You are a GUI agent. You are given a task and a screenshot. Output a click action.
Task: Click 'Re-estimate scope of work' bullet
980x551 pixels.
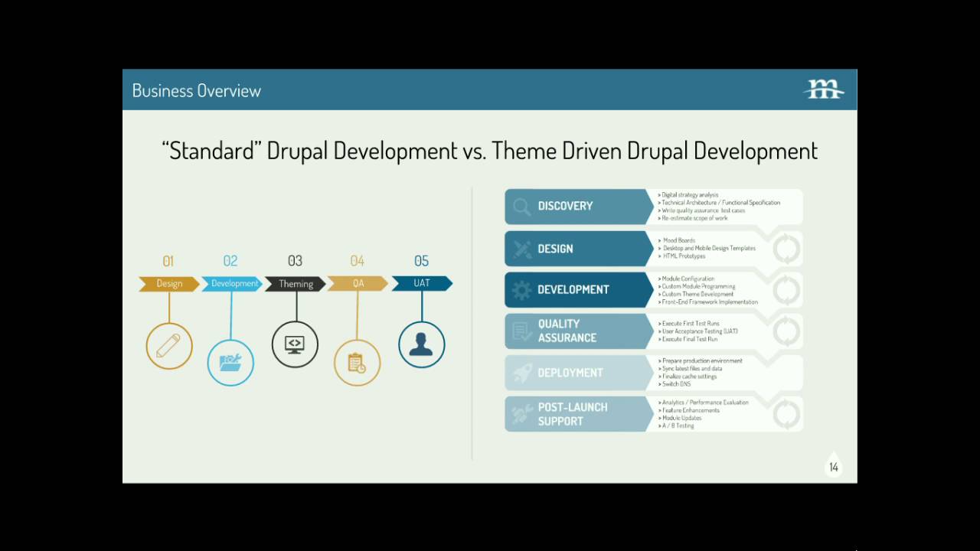tap(694, 218)
